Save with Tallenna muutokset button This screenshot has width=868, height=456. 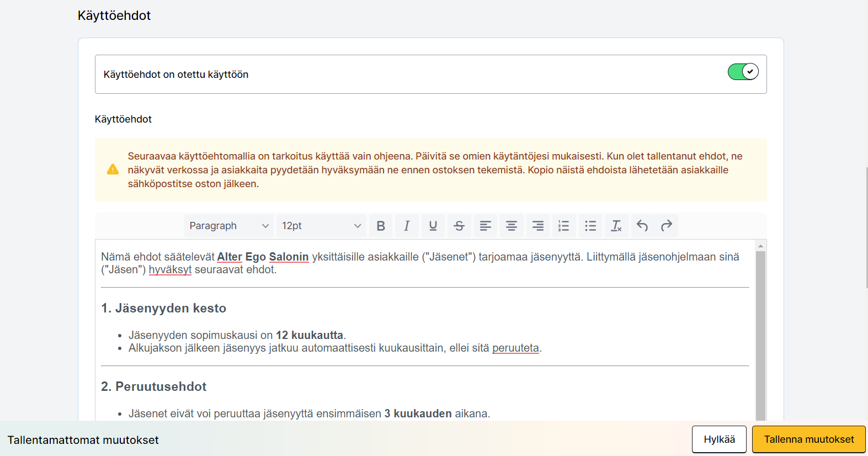coord(808,439)
